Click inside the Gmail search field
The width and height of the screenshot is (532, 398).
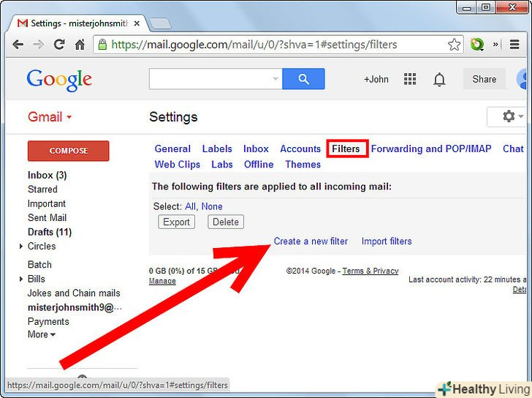[x=211, y=79]
